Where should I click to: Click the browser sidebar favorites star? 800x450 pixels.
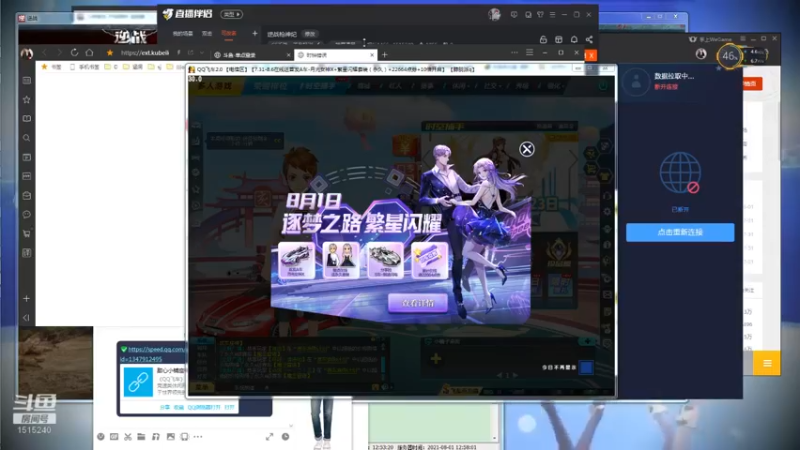pos(27,99)
